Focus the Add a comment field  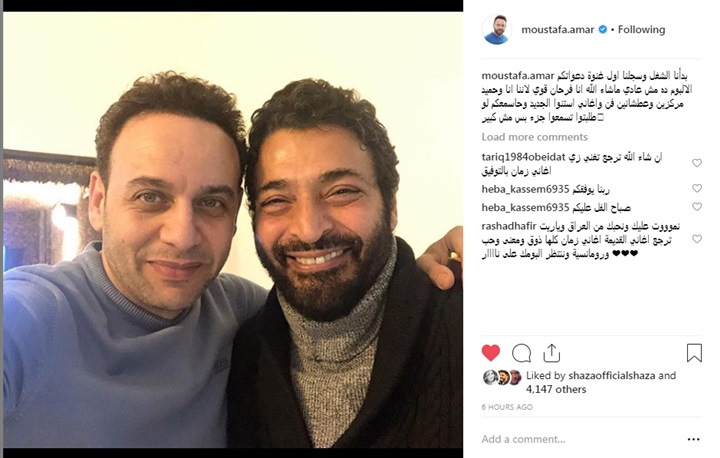click(x=579, y=439)
